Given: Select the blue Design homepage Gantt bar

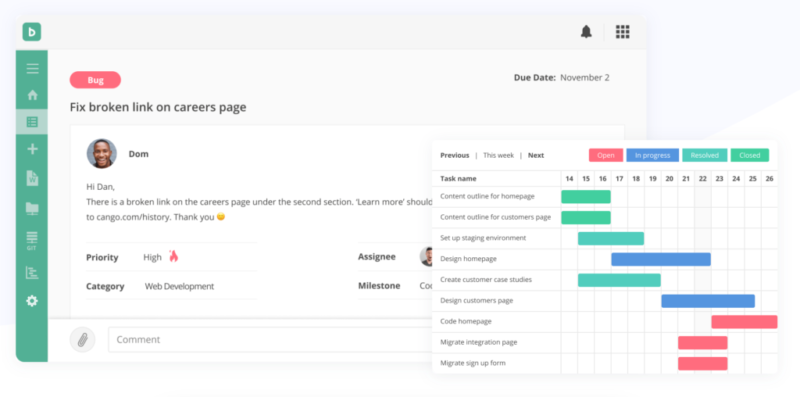Looking at the screenshot, I should pos(661,259).
